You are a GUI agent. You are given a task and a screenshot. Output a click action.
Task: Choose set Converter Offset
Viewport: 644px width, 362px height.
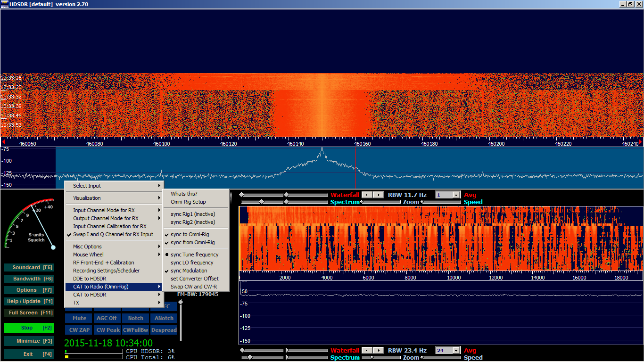[x=196, y=279]
